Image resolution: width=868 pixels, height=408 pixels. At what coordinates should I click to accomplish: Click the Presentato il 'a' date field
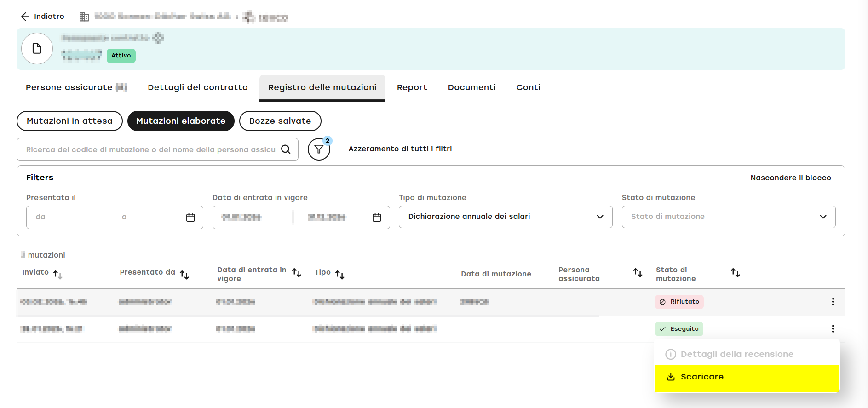(x=145, y=217)
